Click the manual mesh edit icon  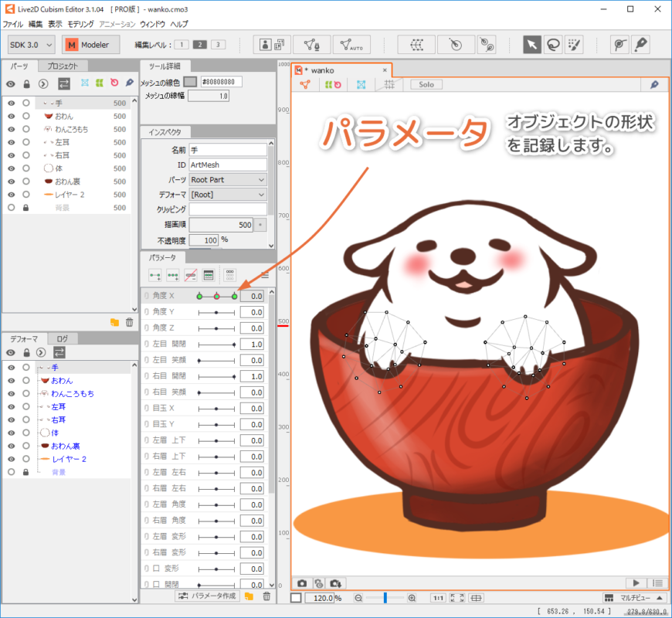311,45
